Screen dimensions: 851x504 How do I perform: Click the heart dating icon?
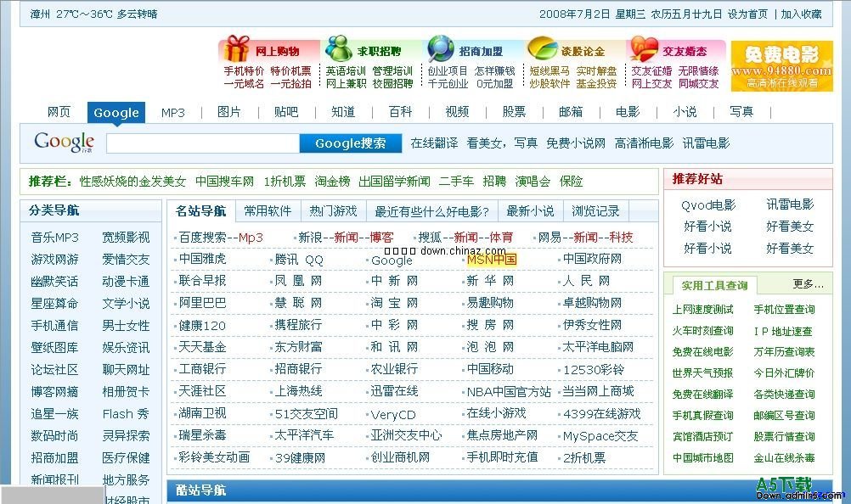pos(644,48)
